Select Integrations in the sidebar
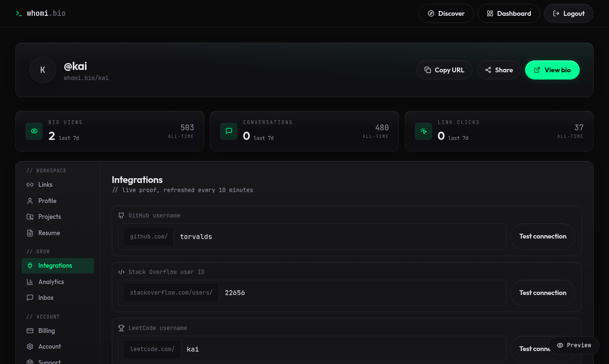609x364 pixels. point(58,266)
